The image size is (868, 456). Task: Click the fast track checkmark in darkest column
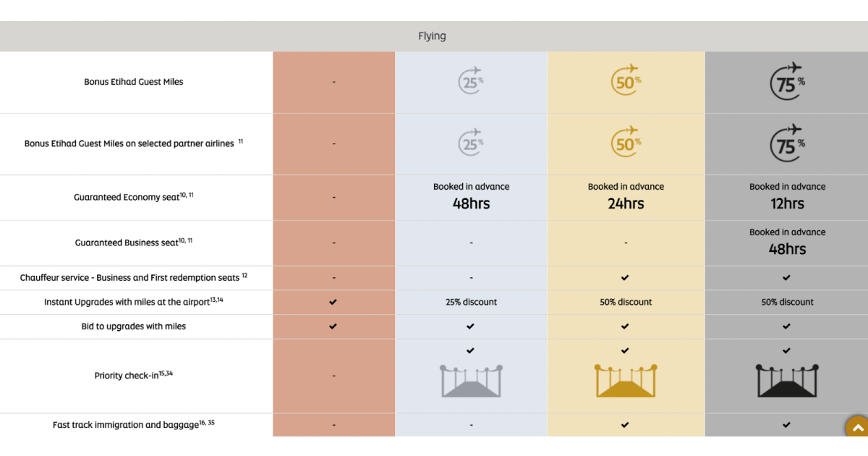click(x=787, y=425)
